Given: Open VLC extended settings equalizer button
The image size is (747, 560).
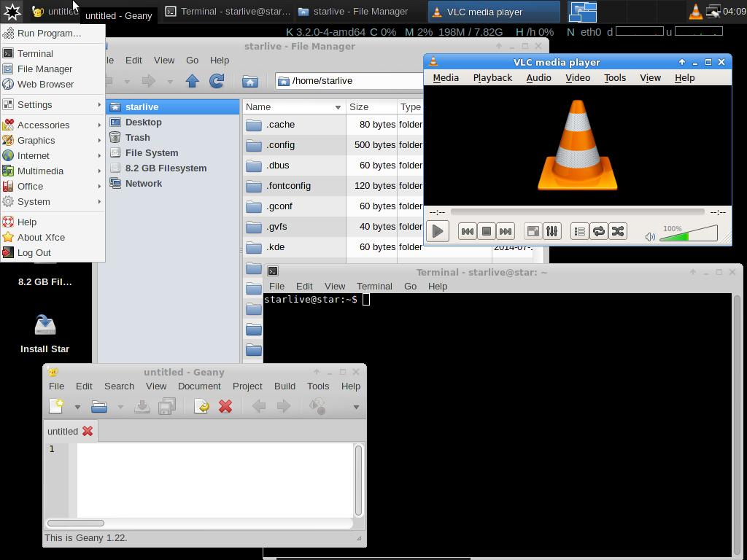Looking at the screenshot, I should point(552,231).
